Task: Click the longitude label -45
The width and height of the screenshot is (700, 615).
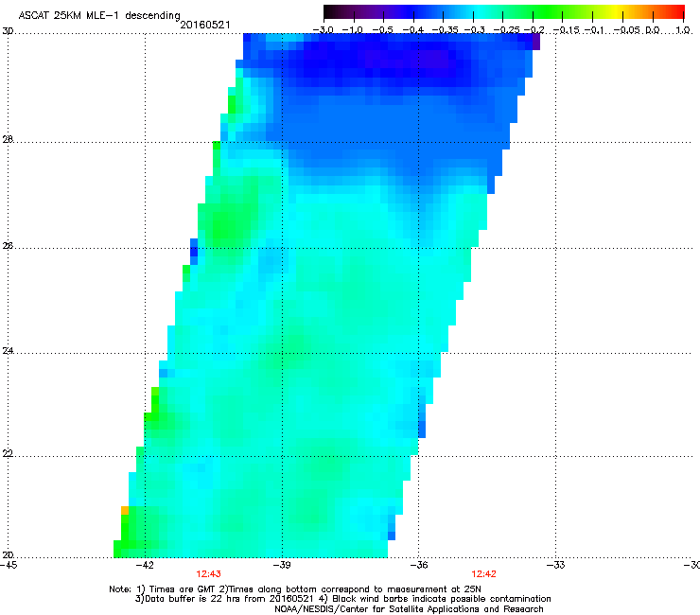Action: coord(9,565)
